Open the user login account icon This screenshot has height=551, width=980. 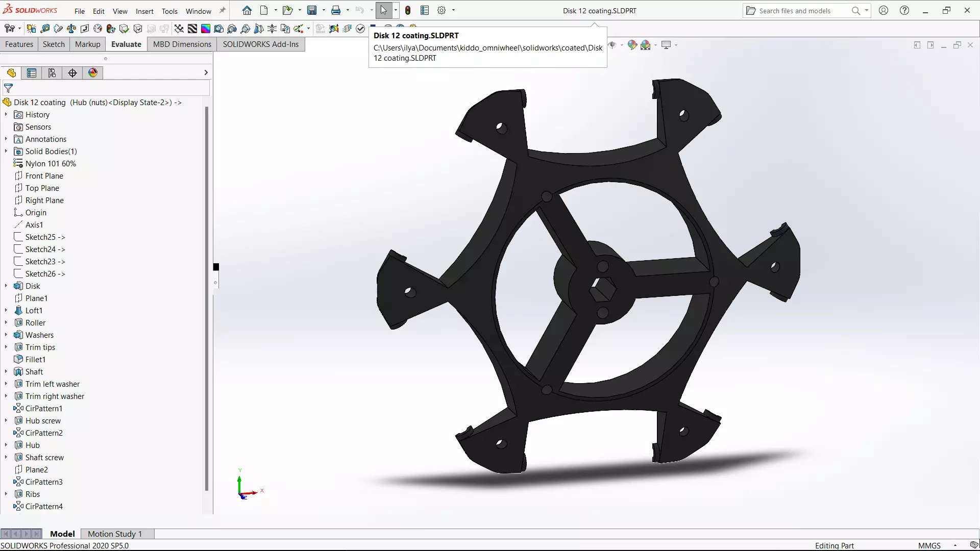(884, 10)
